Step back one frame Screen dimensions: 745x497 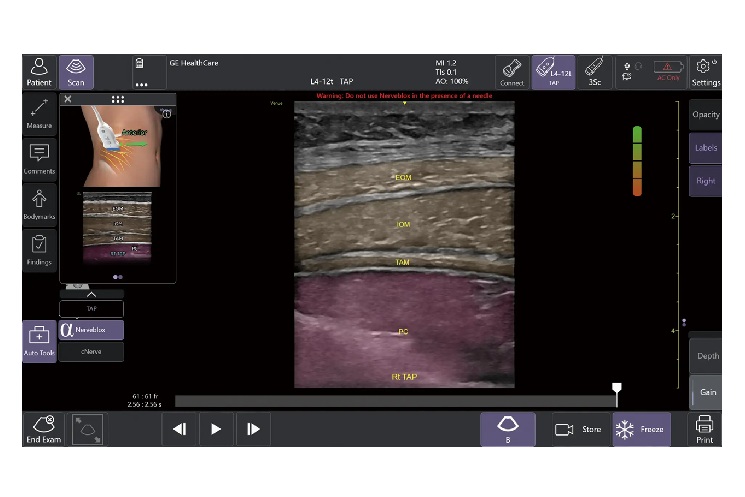pos(180,429)
